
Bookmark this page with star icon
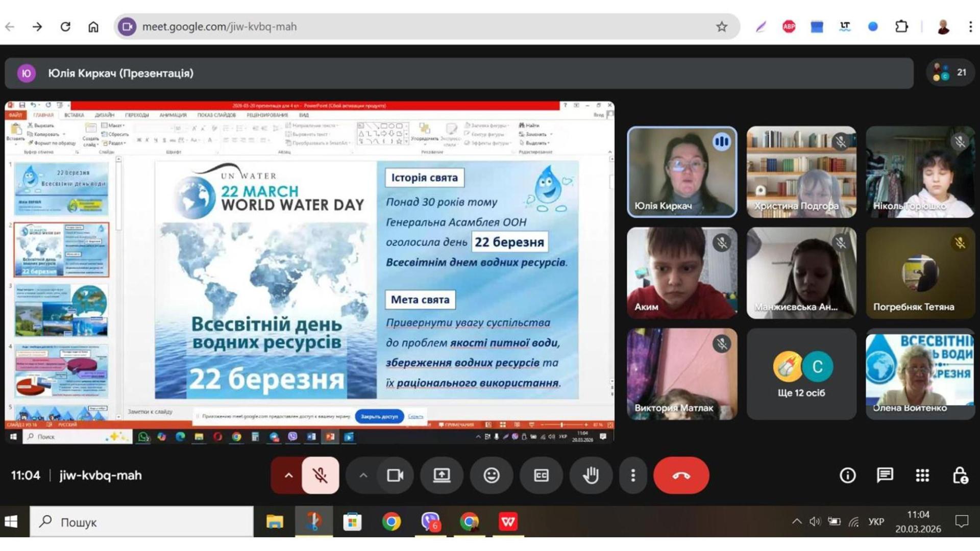pyautogui.click(x=721, y=27)
